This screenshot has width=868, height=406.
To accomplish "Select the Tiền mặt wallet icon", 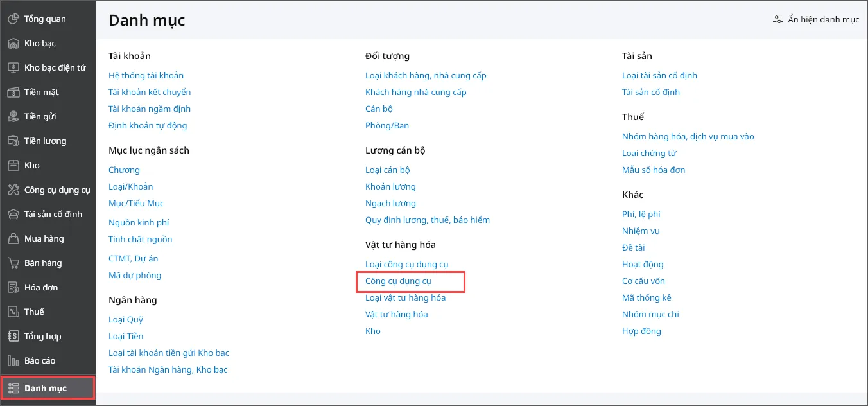I will click(13, 93).
